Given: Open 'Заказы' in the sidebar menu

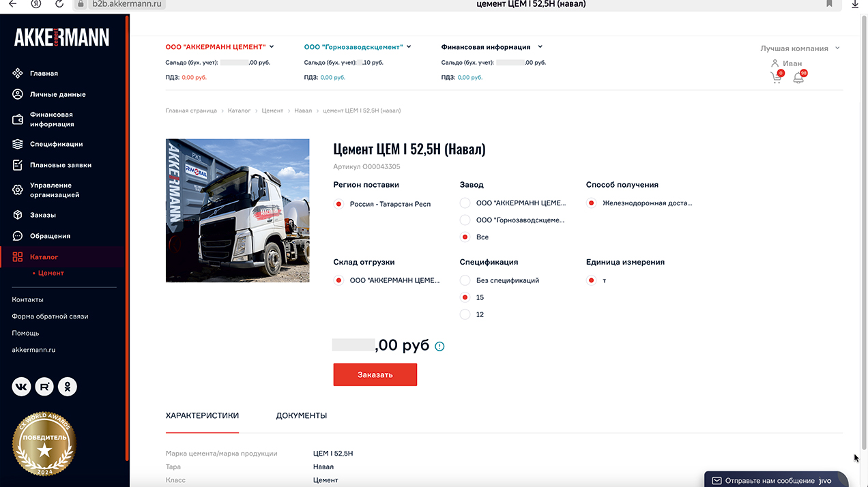Looking at the screenshot, I should (x=42, y=215).
